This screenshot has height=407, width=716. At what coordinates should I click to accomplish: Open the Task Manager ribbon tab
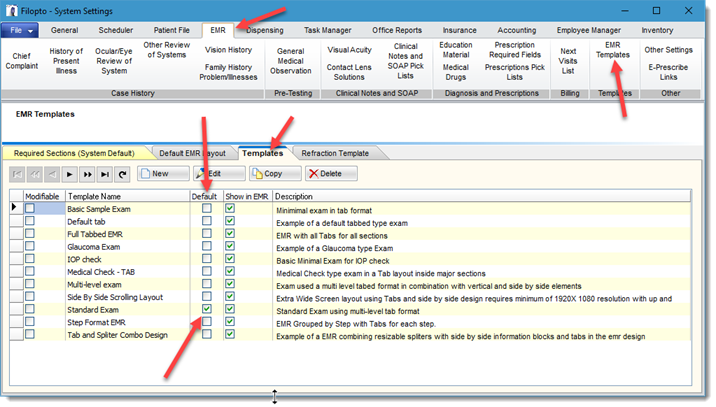327,30
